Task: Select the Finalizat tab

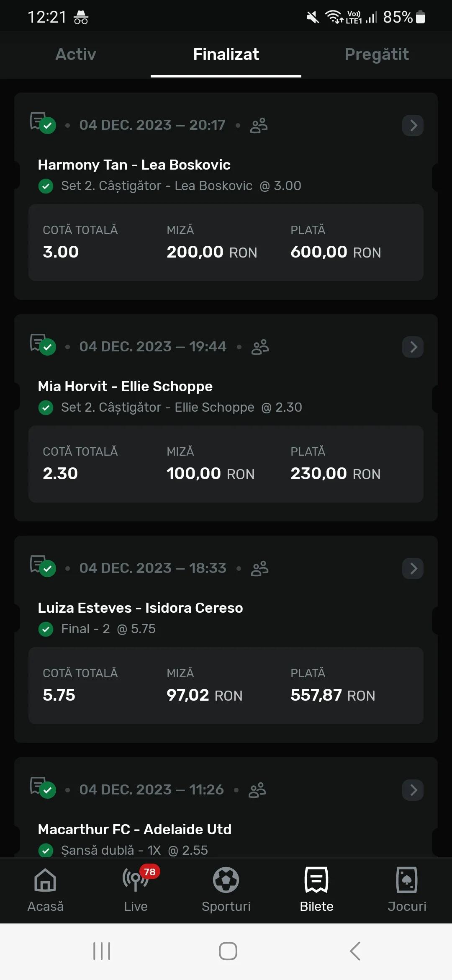Action: (x=226, y=54)
